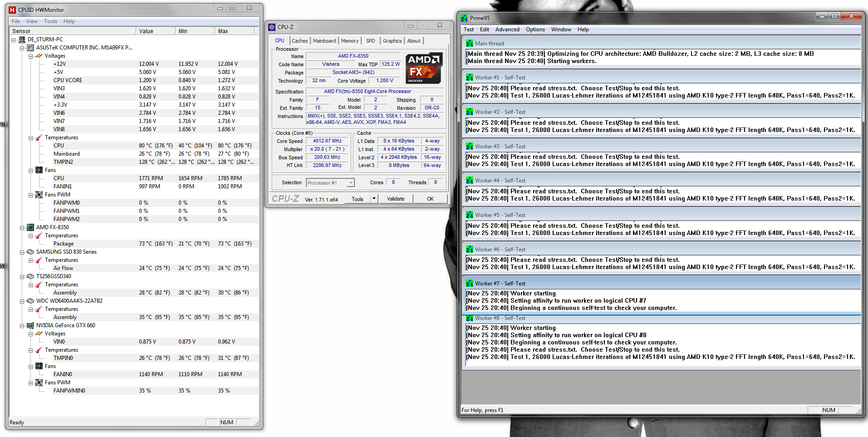The width and height of the screenshot is (868, 437).
Task: Click the Prime95 title bar icon
Action: coord(464,18)
